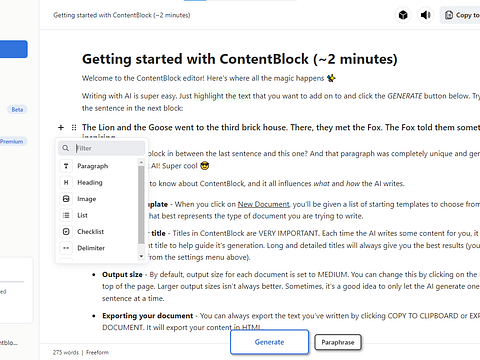Open the New Document link
Viewport: 480px width, 360px height.
click(263, 204)
